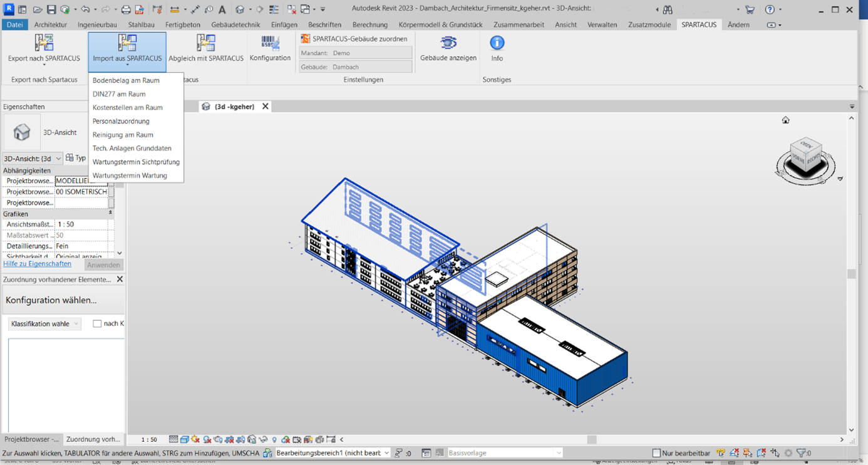The height and width of the screenshot is (465, 868).
Task: Tick the 'nach K' checkbox
Action: click(x=97, y=323)
